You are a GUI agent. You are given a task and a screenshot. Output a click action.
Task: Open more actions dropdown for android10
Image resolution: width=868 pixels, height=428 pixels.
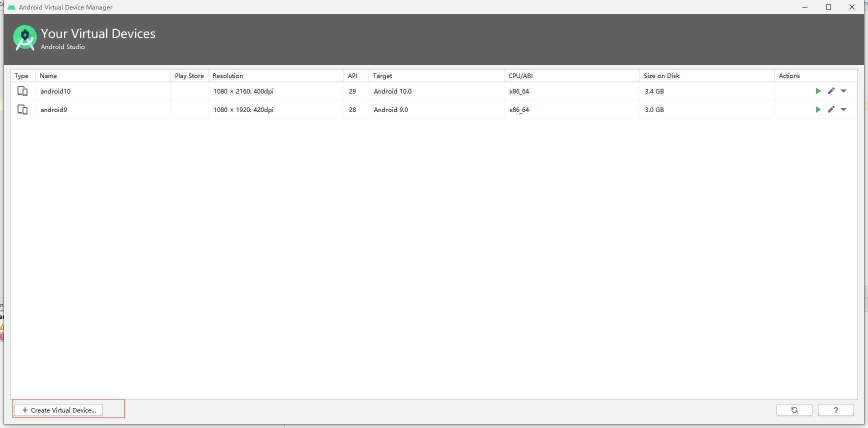pos(843,91)
